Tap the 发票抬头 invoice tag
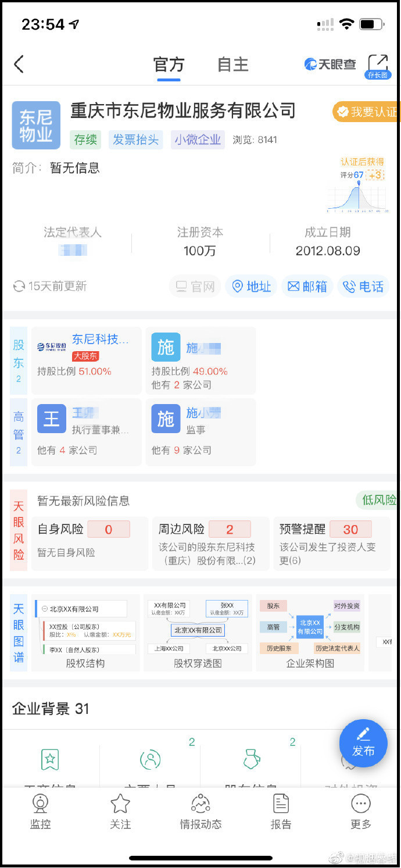 [x=135, y=140]
